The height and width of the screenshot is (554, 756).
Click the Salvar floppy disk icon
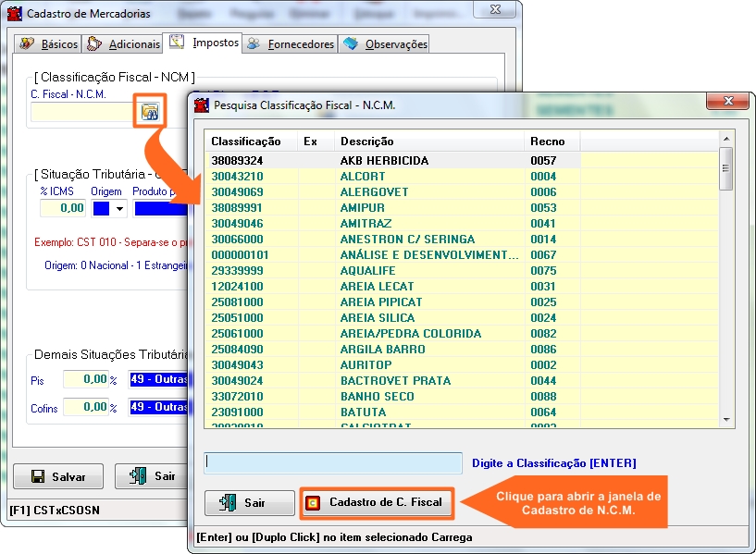click(x=38, y=476)
